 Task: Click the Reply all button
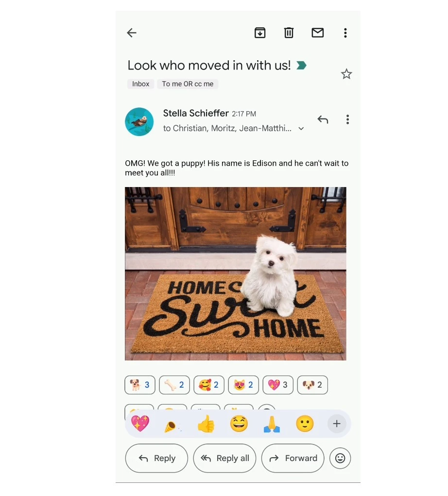coord(224,458)
